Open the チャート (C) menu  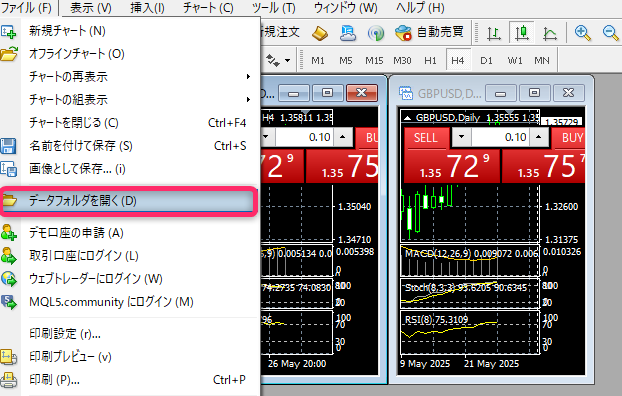tap(208, 8)
